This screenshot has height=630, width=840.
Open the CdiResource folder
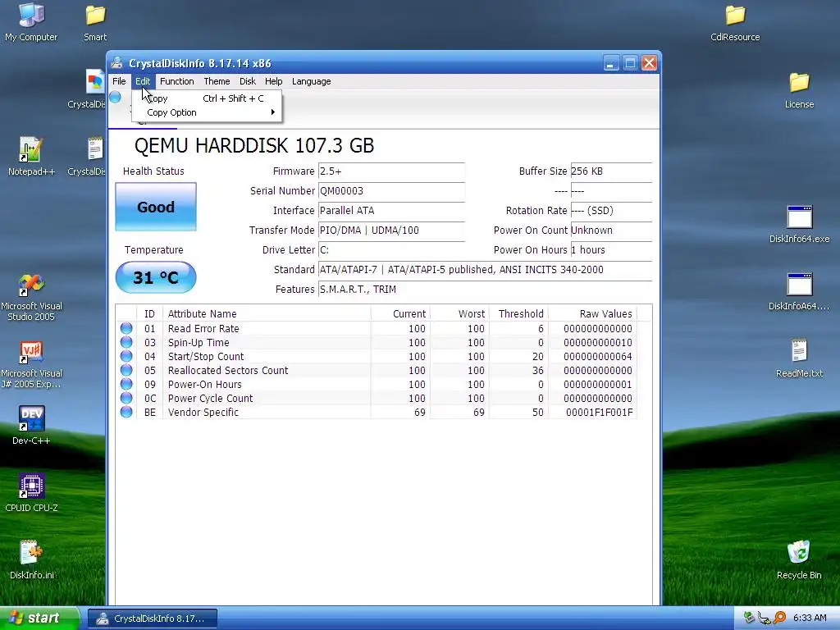point(735,21)
